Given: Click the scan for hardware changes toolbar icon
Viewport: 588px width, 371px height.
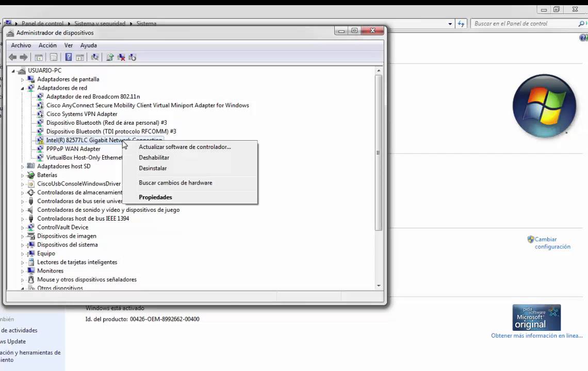Looking at the screenshot, I should [x=95, y=57].
